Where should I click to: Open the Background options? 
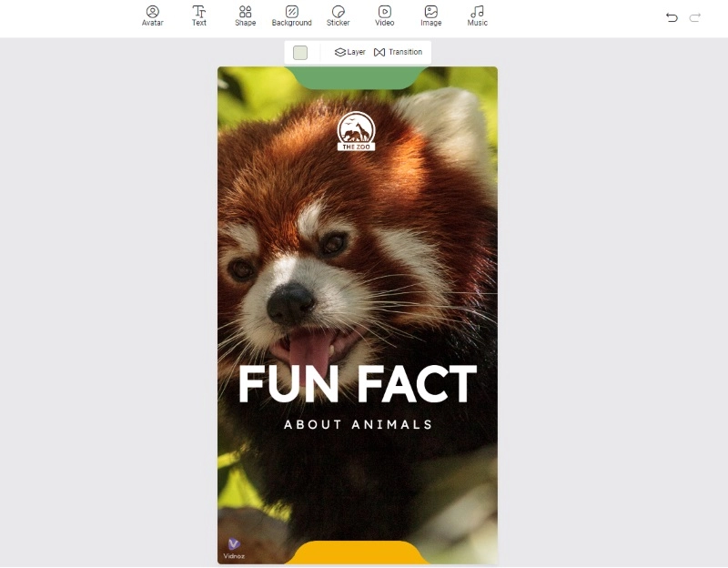tap(291, 15)
